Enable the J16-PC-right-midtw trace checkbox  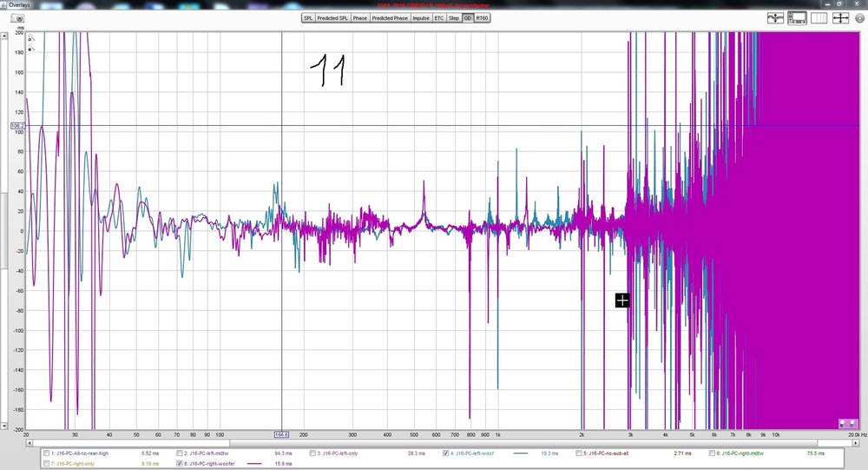point(712,453)
